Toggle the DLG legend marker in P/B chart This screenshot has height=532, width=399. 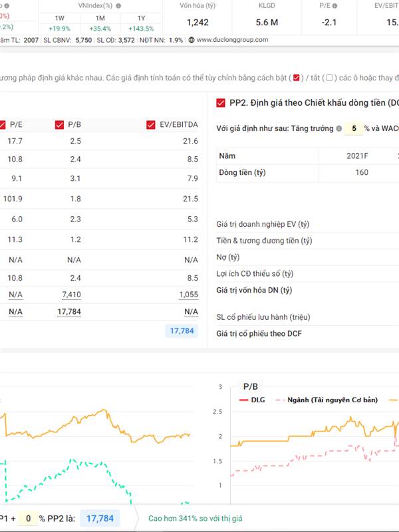point(243,400)
